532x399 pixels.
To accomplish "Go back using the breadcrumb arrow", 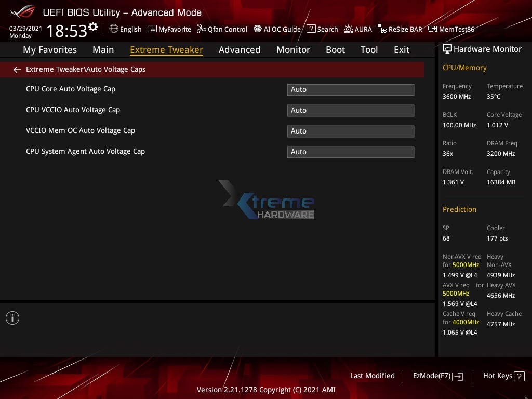I will (17, 69).
